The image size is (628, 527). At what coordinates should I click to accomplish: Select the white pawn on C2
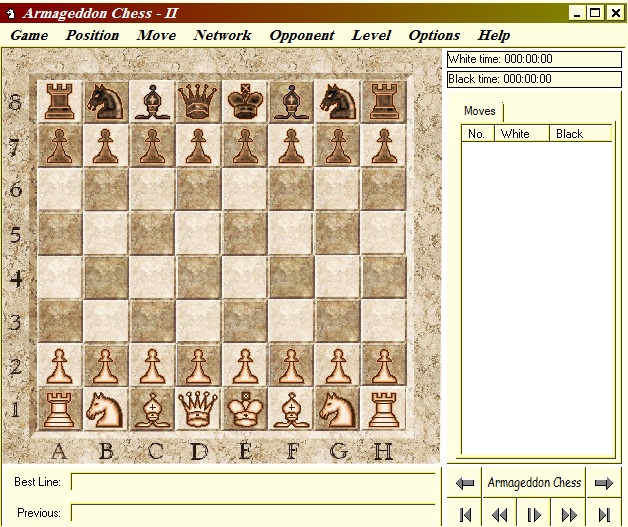[x=152, y=365]
